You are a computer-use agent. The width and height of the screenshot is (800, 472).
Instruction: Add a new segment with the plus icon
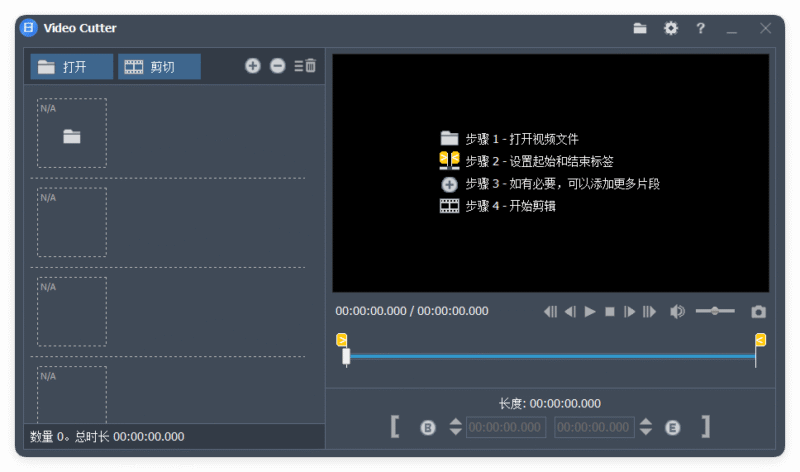click(x=253, y=66)
